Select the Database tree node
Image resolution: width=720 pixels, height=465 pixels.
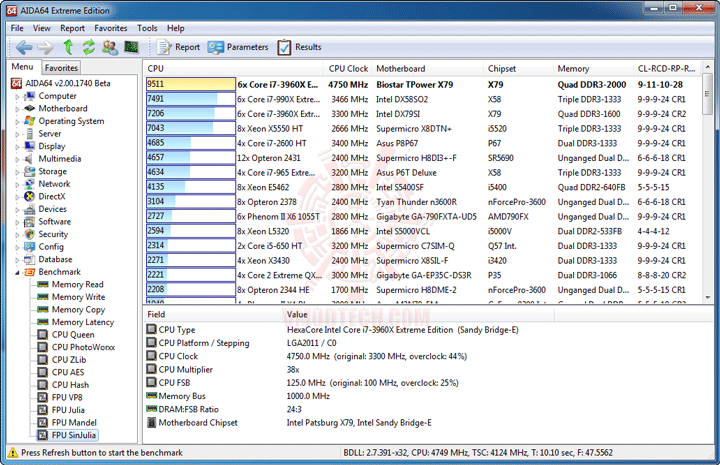55,259
